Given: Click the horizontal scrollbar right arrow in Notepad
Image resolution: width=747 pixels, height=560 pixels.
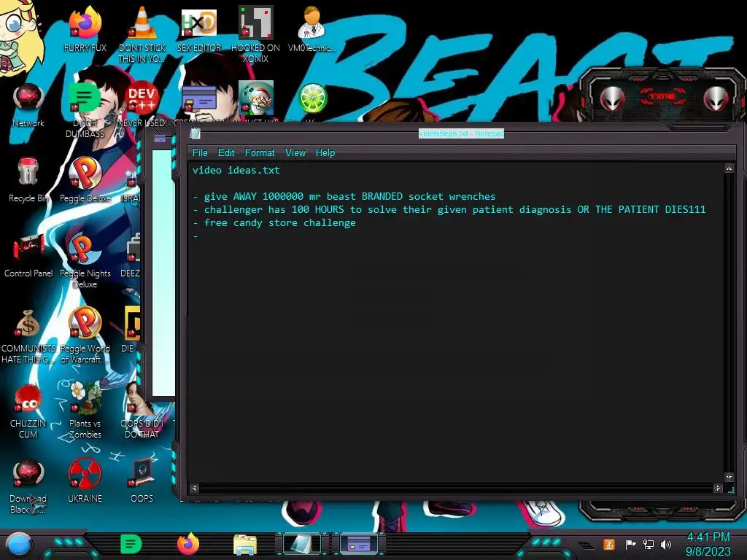Looking at the screenshot, I should click(718, 488).
